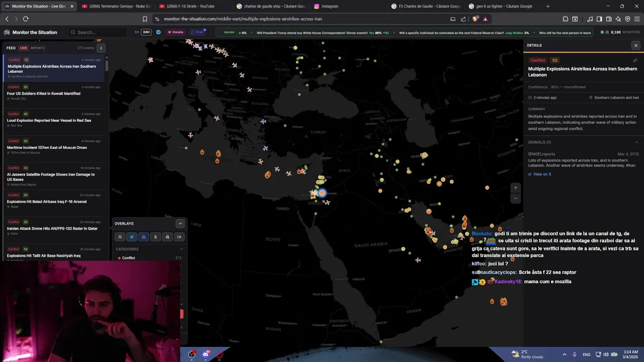This screenshot has width=644, height=362.
Task: Show hidden system tray icons
Action: (x=564, y=354)
